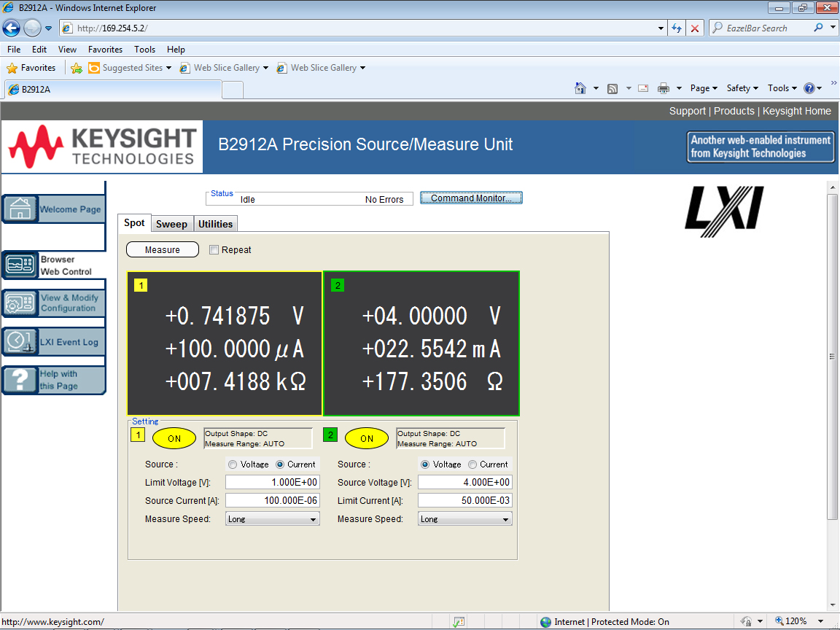Open View & Modify Configuration icon

(20, 303)
